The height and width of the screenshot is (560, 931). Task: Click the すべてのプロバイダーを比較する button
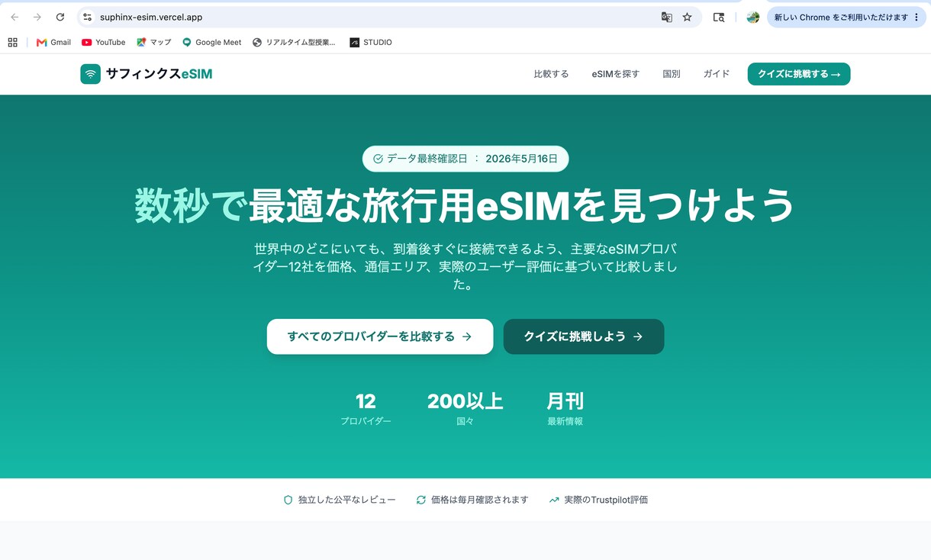click(x=380, y=336)
